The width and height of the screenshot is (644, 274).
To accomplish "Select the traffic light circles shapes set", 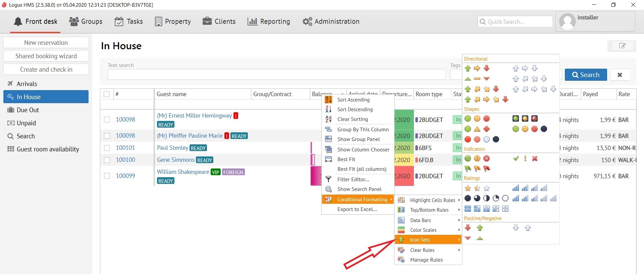I will click(477, 119).
